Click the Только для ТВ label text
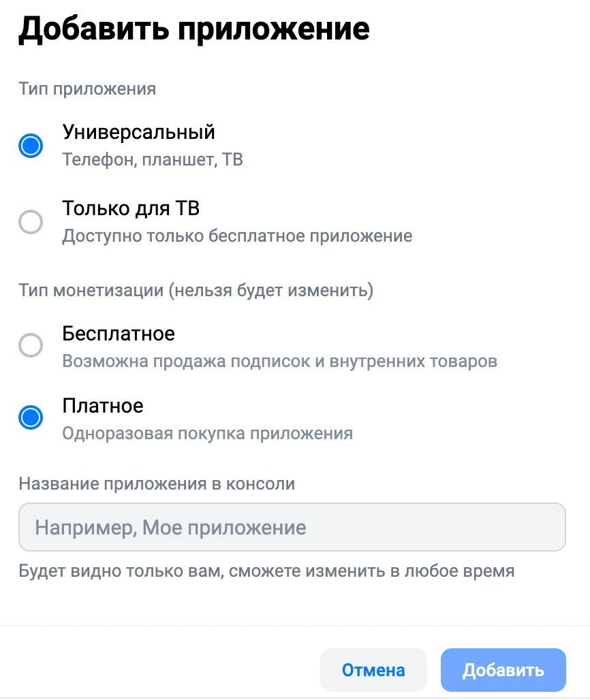The height and width of the screenshot is (700, 590). (131, 208)
